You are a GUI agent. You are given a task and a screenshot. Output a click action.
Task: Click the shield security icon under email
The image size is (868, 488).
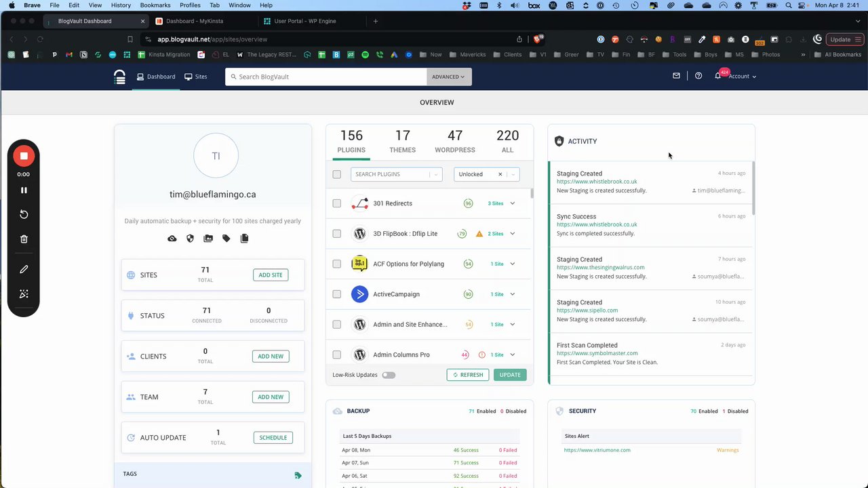[190, 239]
